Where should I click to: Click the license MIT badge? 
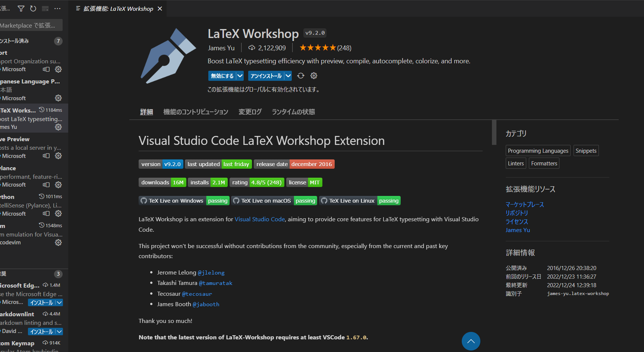pos(304,183)
